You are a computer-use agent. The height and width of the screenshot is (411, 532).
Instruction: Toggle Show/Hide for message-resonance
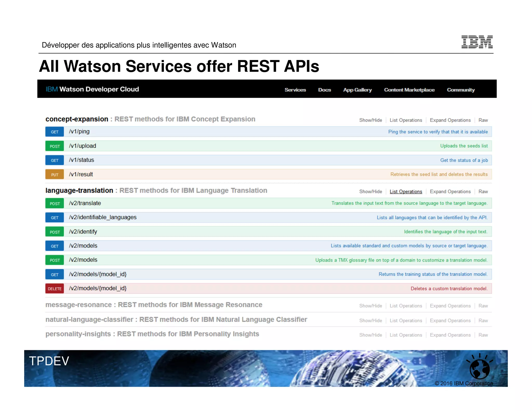(370, 306)
